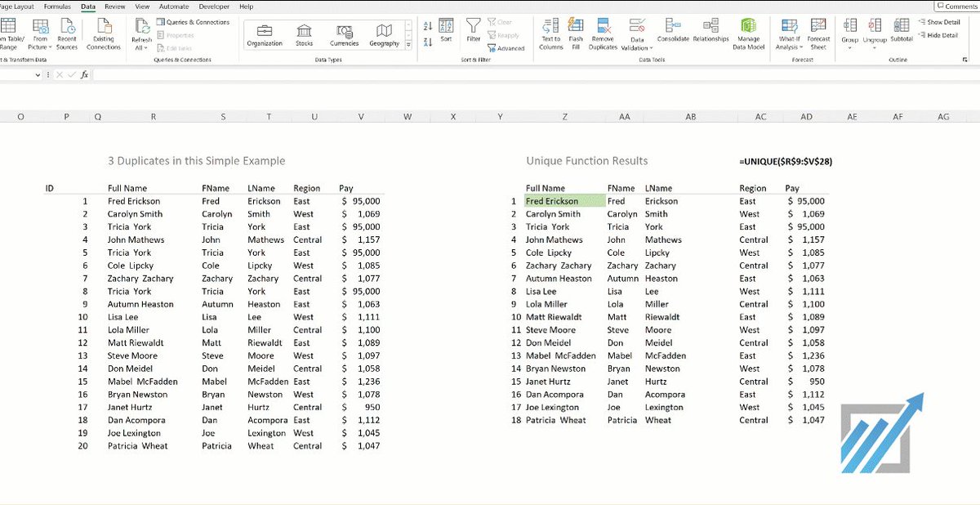Click Show Detail in Outline
Image resolution: width=980 pixels, height=505 pixels.
click(x=939, y=22)
